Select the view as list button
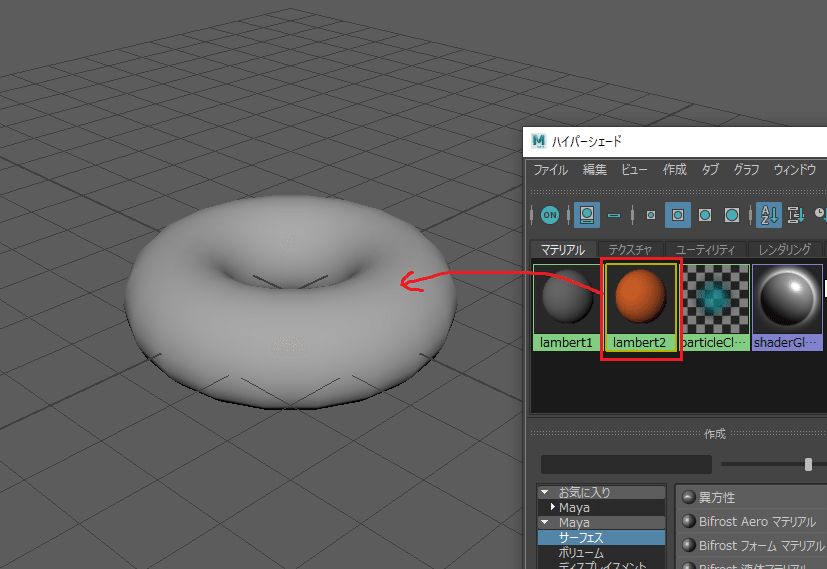 tap(614, 215)
